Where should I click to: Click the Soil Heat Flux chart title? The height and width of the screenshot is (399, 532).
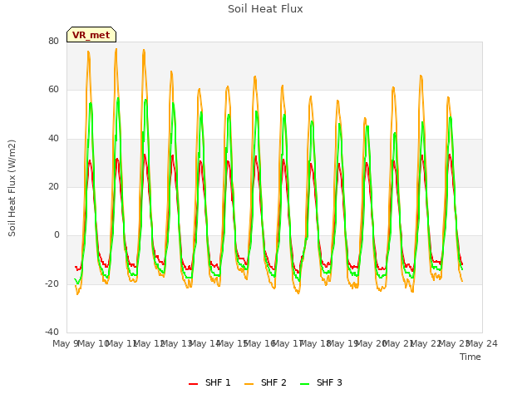(x=265, y=9)
